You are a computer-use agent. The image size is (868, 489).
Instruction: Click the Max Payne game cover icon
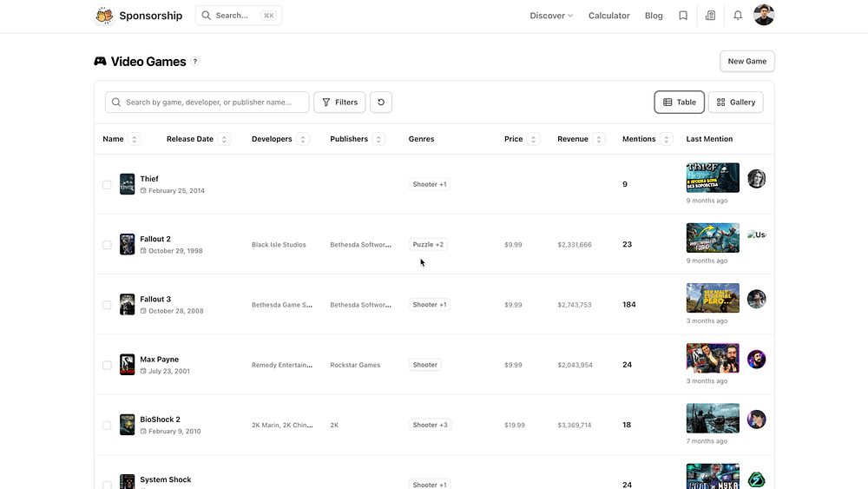(128, 365)
